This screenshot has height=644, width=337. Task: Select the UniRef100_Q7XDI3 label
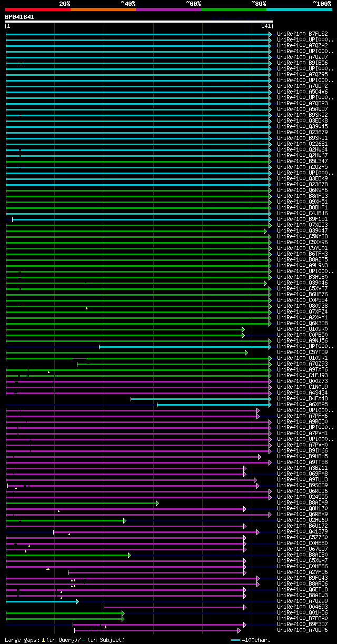point(302,225)
